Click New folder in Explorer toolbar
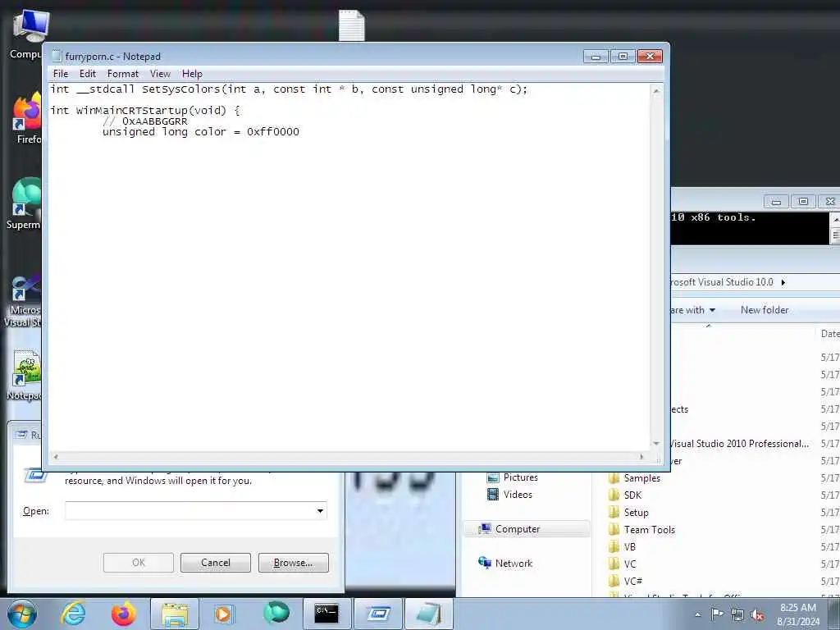 pyautogui.click(x=765, y=309)
